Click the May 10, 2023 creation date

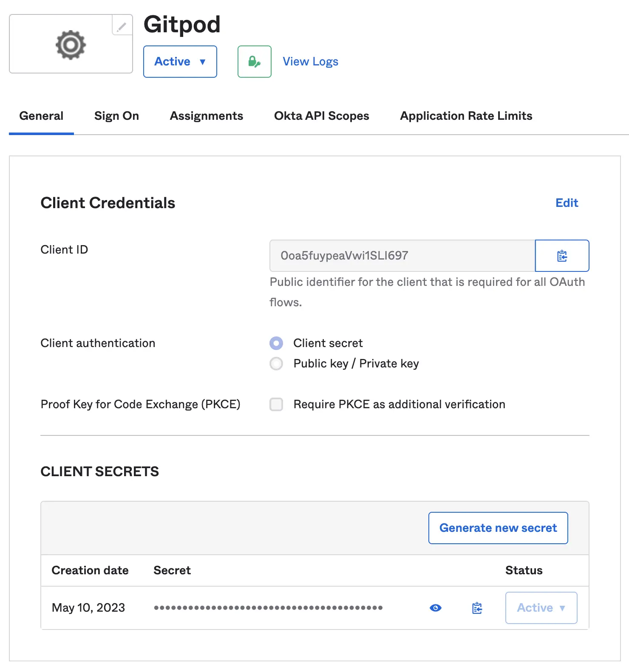(88, 608)
